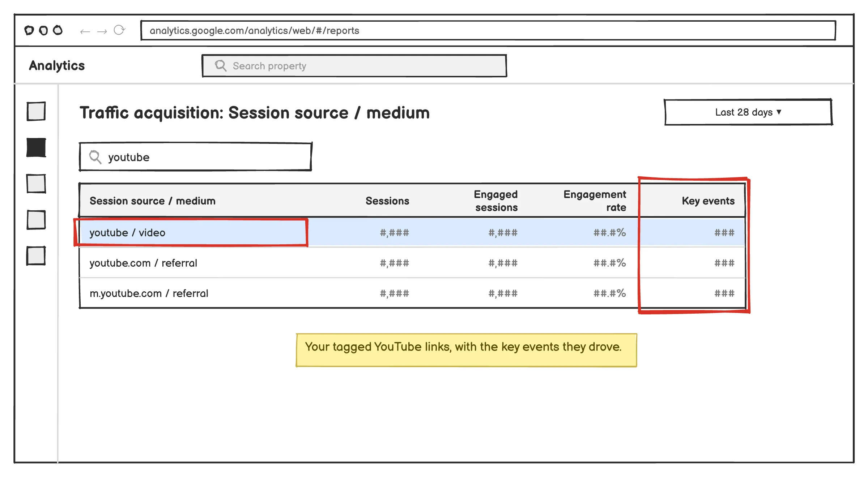The height and width of the screenshot is (477, 868).
Task: Sort by the Engagement rate column header
Action: [x=595, y=201]
